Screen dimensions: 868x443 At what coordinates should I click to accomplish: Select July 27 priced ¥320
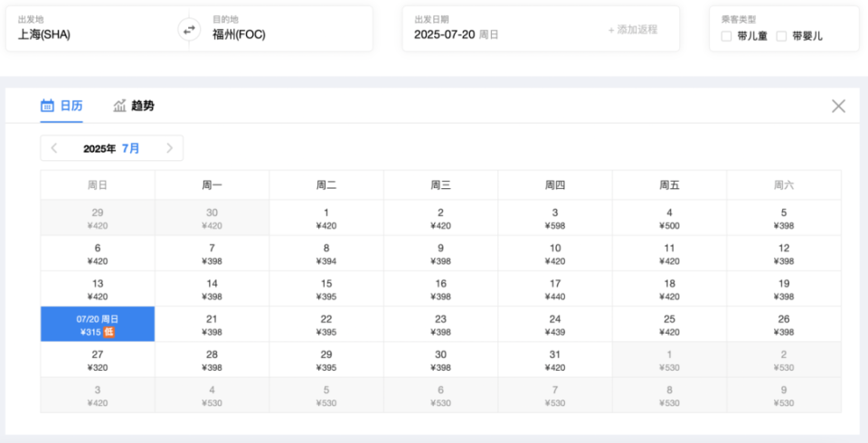pyautogui.click(x=98, y=360)
